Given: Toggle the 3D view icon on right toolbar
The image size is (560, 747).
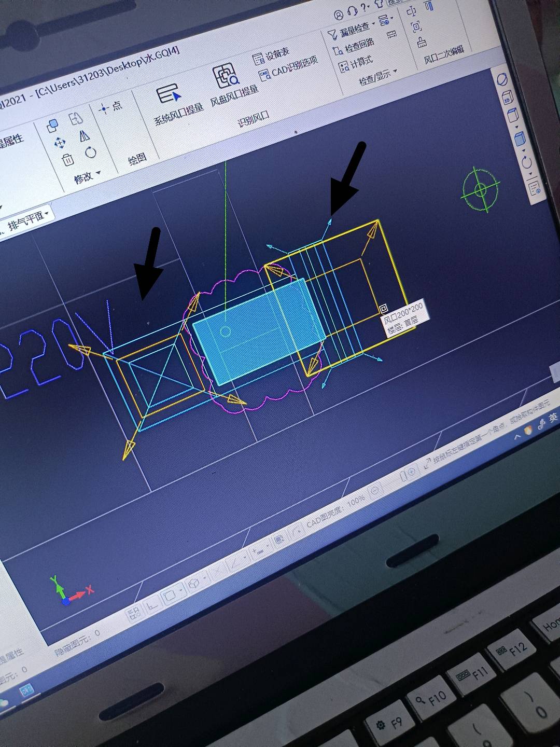Looking at the screenshot, I should (x=507, y=96).
